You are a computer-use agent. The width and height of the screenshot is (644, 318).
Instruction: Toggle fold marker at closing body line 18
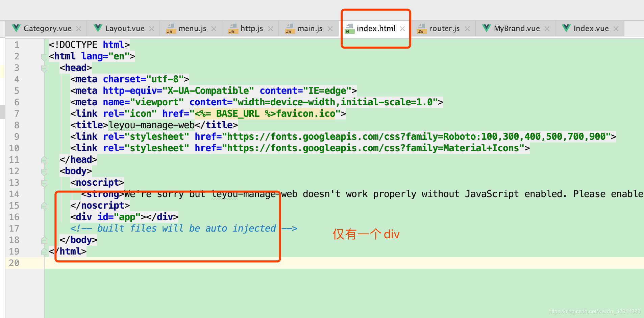click(44, 240)
